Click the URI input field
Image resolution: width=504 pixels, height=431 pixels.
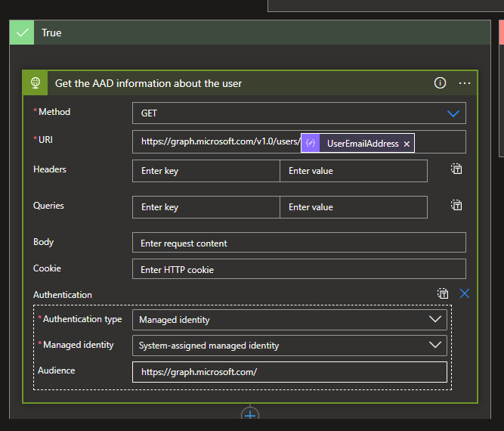299,142
